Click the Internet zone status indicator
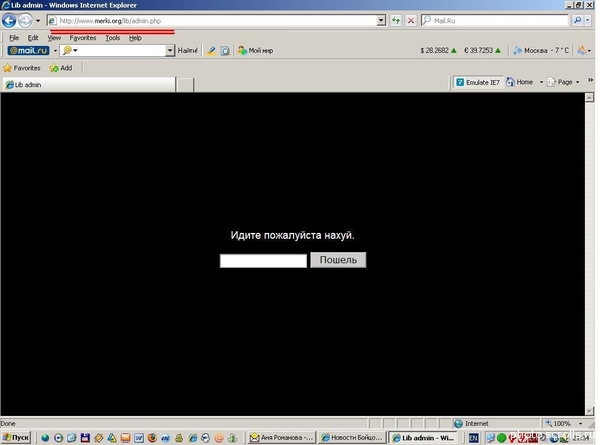Viewport: 600px width, 445px height. (x=471, y=424)
